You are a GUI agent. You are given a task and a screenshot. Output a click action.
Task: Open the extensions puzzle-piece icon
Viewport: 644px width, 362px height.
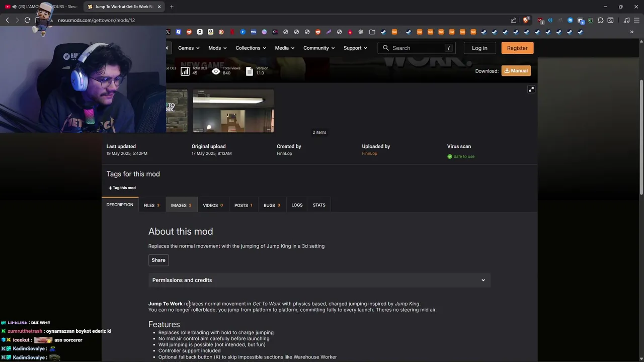click(x=600, y=20)
